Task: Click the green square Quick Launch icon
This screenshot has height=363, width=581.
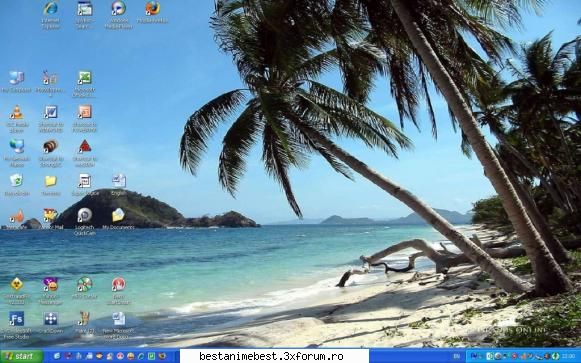Action: tap(152, 356)
